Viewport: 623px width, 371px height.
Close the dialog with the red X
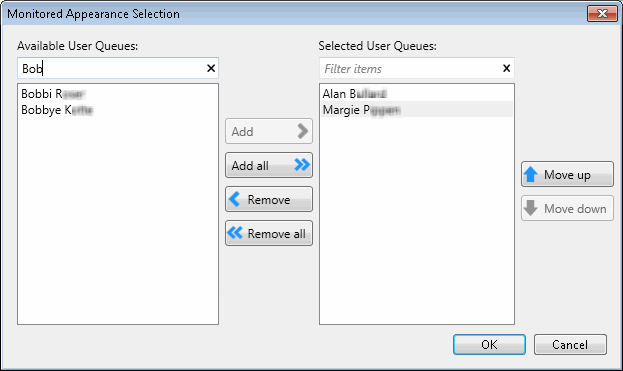(602, 14)
